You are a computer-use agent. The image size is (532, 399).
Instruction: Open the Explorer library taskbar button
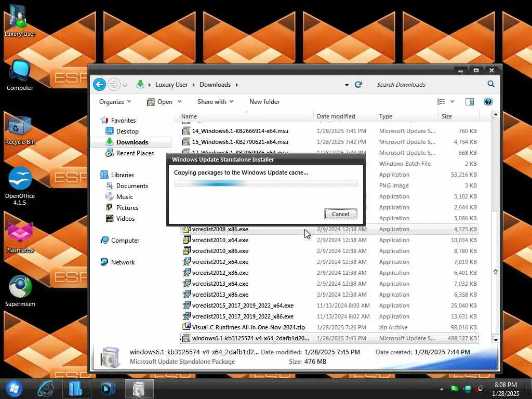click(76, 389)
